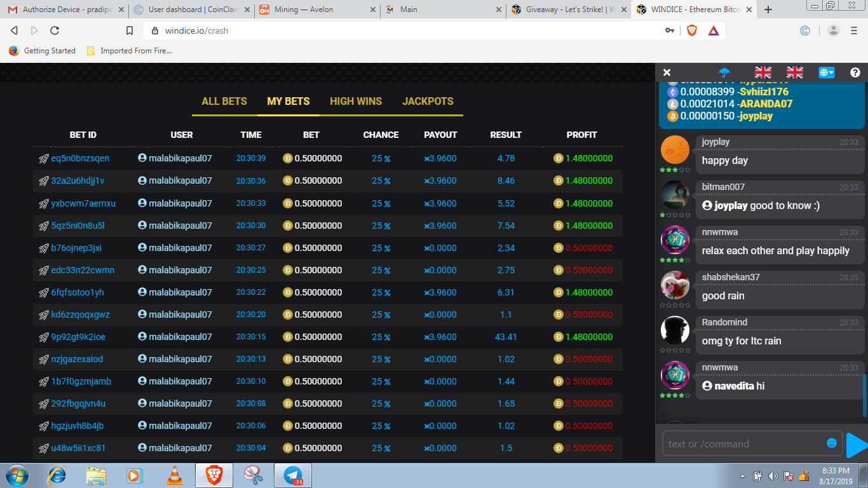Screen dimensions: 868x488
Task: Click username ARANDA07 in the rain list
Action: point(766,104)
